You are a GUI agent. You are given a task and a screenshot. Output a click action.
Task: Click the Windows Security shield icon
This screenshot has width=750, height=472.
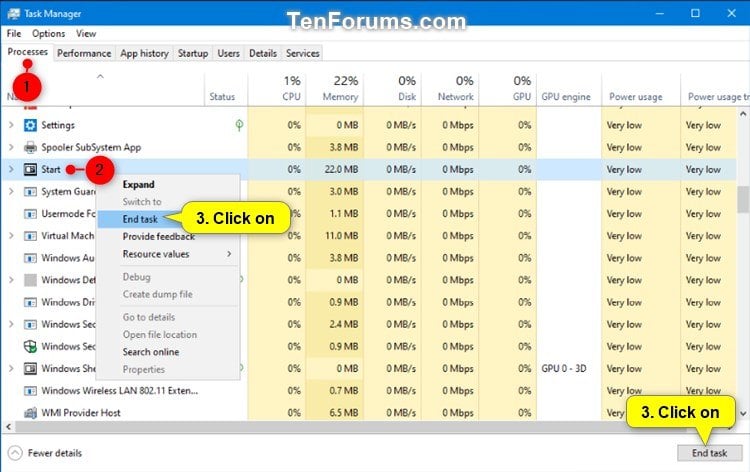30,346
